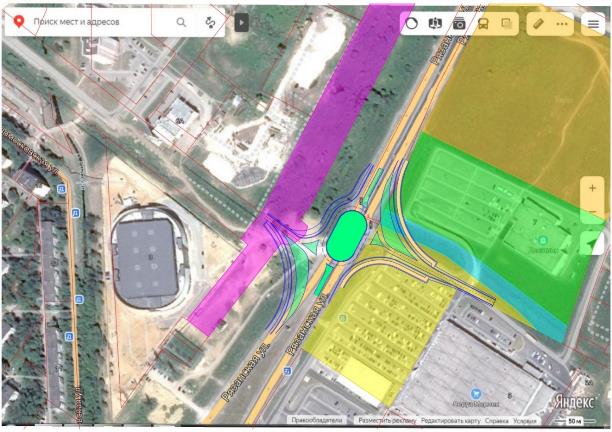The image size is (612, 432).
Task: Open street panoramas view icon
Action: [x=459, y=23]
